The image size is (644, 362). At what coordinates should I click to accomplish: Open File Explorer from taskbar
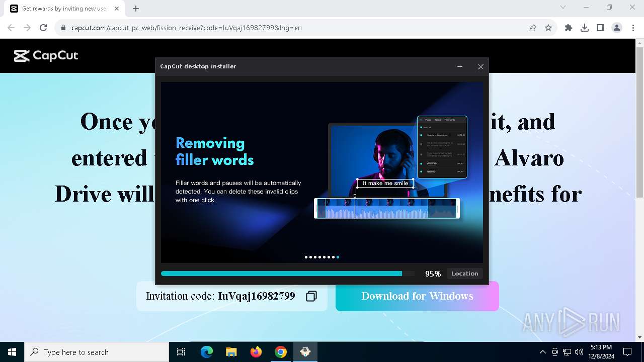pyautogui.click(x=231, y=352)
